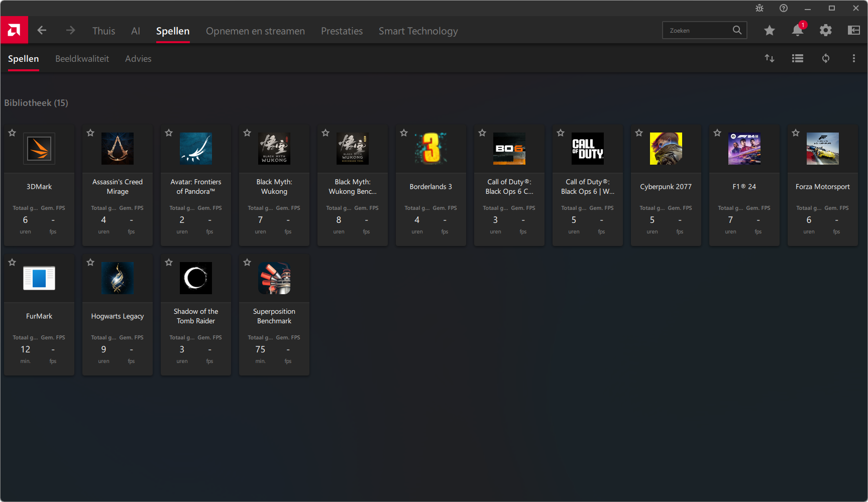Open settings gear icon

click(x=825, y=31)
